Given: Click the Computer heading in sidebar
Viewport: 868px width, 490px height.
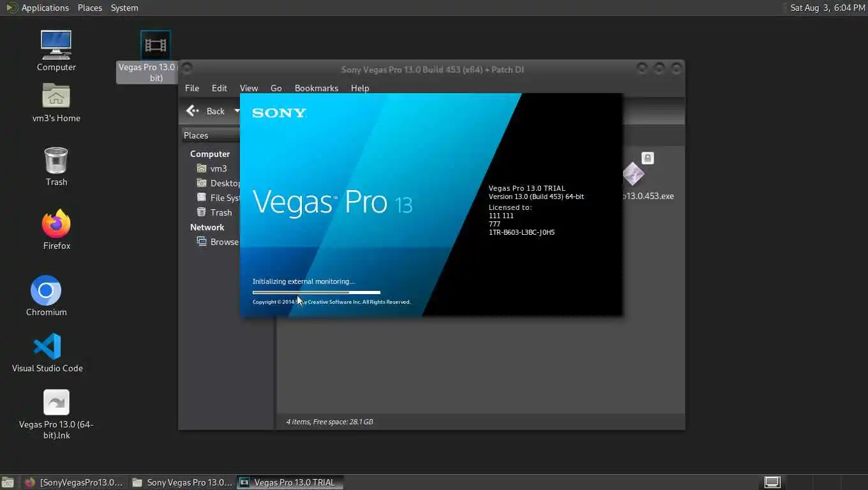Looking at the screenshot, I should [210, 154].
